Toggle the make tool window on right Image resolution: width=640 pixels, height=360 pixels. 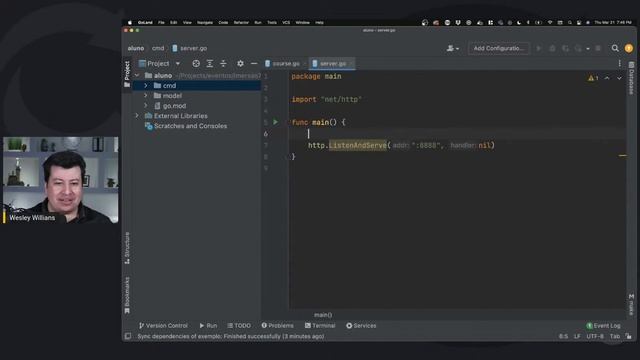[631, 304]
